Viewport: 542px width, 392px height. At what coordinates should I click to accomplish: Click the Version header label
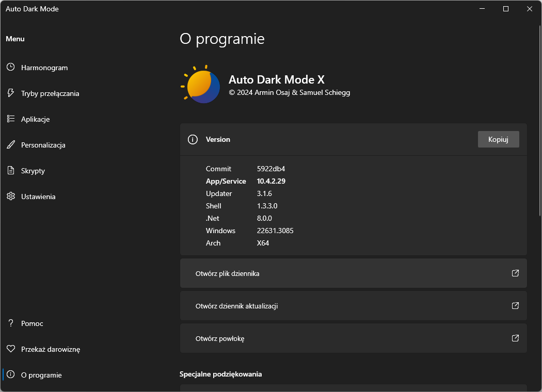point(218,140)
